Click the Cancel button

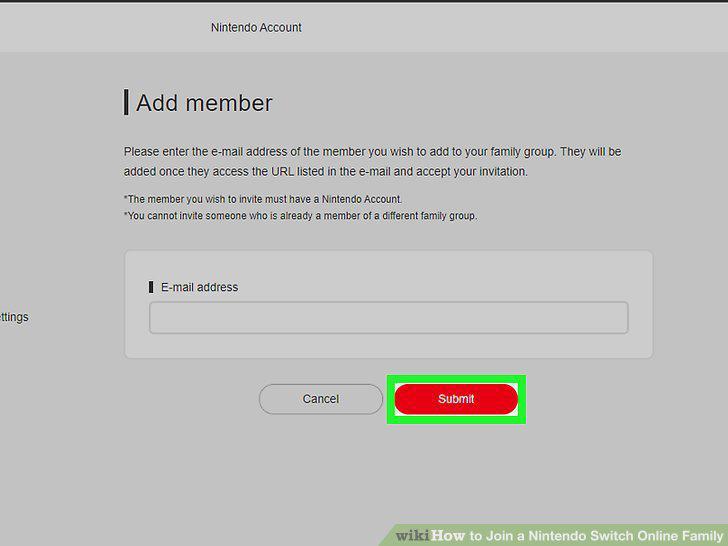pos(320,399)
